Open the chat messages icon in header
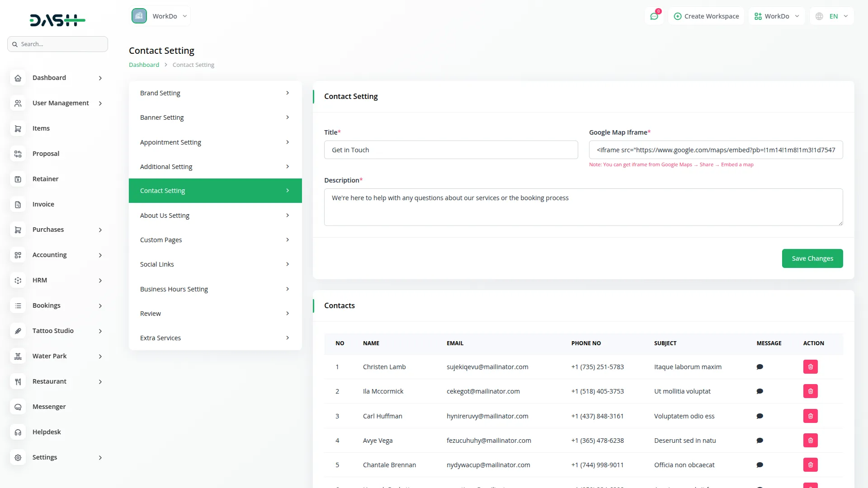 click(x=654, y=16)
